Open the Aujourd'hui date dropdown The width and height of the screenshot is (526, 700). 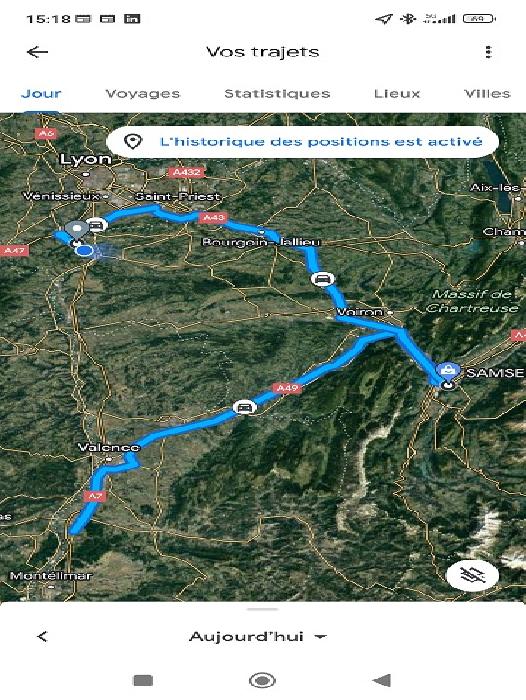(x=258, y=637)
